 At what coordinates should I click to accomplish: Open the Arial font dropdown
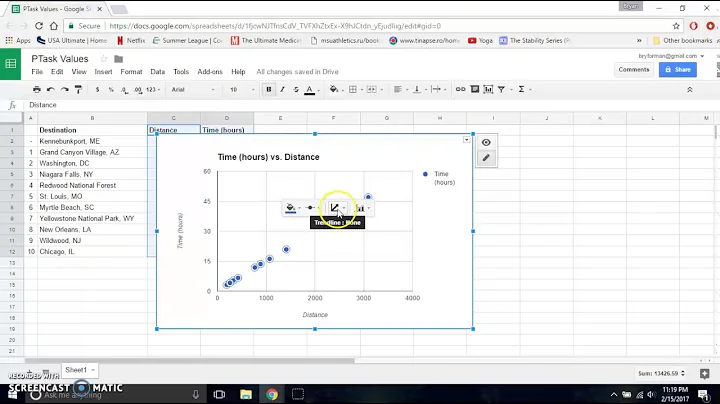(x=193, y=90)
